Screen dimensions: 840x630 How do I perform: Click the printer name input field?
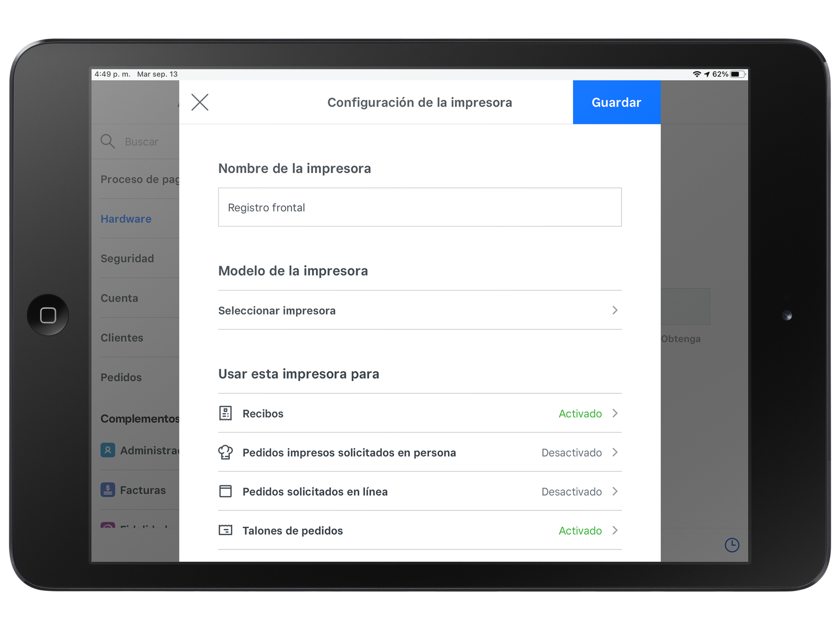pyautogui.click(x=419, y=207)
